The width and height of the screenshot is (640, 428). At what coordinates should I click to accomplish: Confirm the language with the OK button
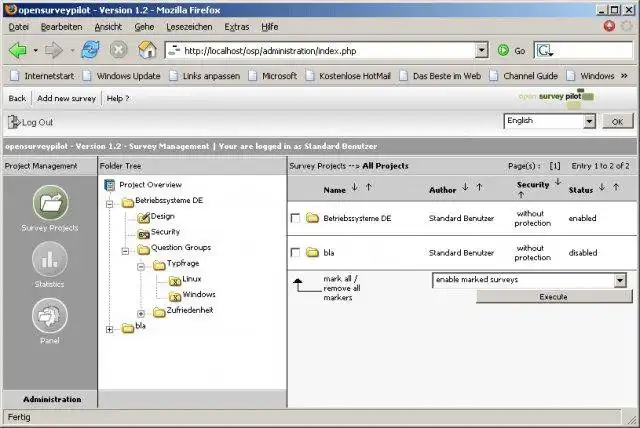[618, 122]
